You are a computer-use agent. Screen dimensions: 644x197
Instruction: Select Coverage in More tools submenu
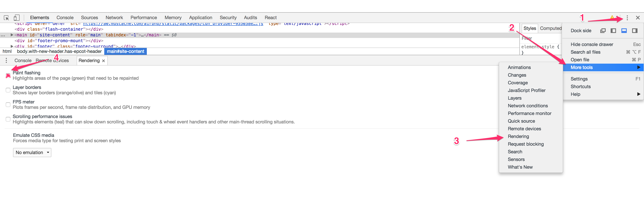point(531,83)
